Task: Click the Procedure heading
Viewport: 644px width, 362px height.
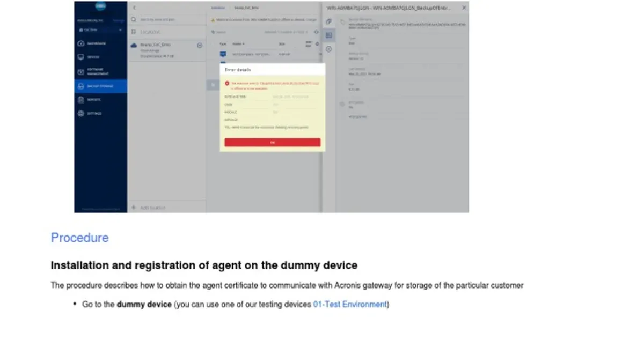Action: [x=79, y=238]
